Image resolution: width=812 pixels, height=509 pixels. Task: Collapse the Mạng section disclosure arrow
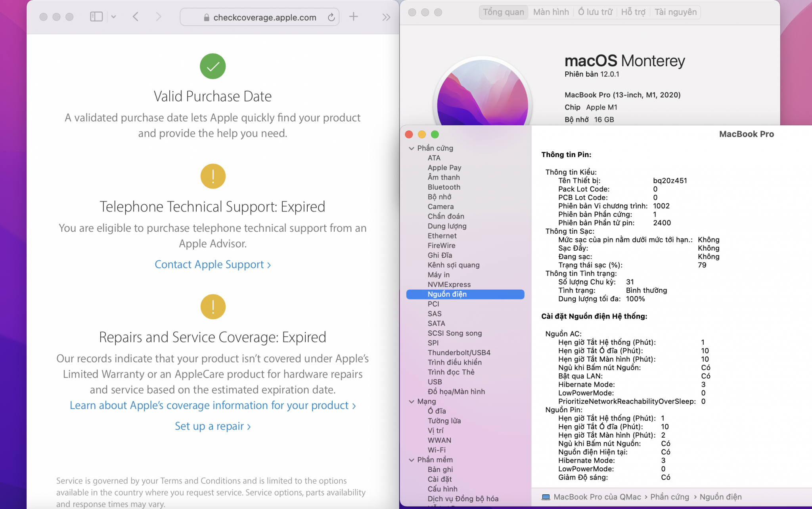(412, 401)
